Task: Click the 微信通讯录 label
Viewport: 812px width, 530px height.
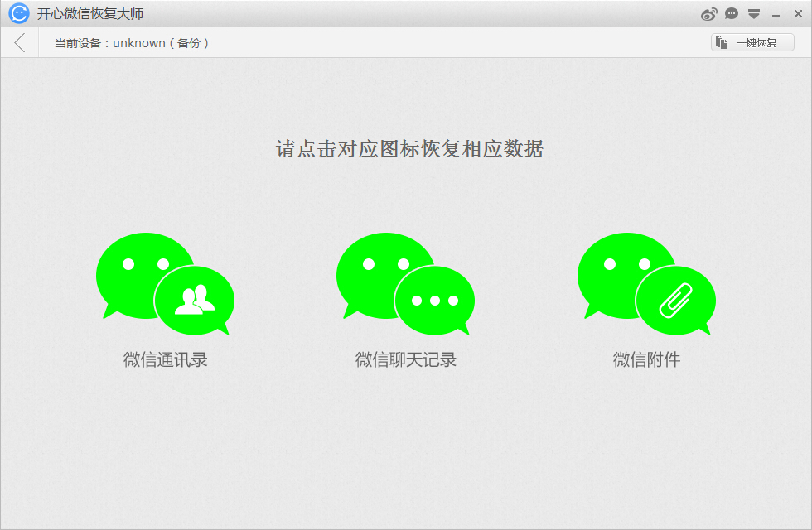Action: (x=165, y=359)
